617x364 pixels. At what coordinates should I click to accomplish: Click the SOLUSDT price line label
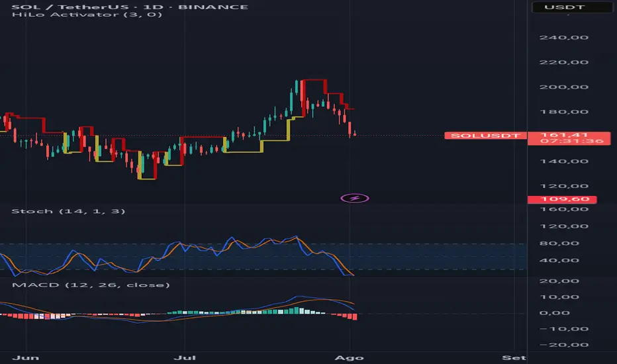point(485,136)
